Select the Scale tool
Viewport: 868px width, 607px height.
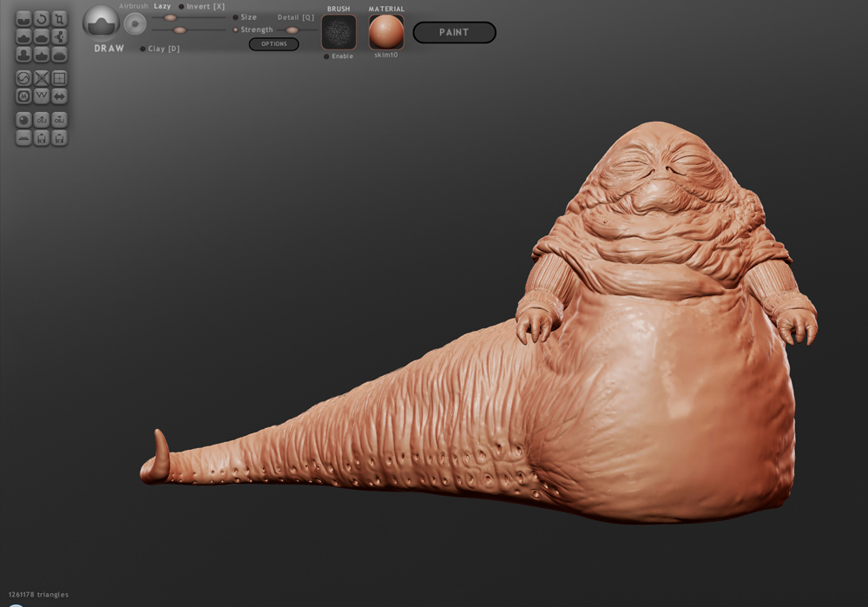point(59,19)
